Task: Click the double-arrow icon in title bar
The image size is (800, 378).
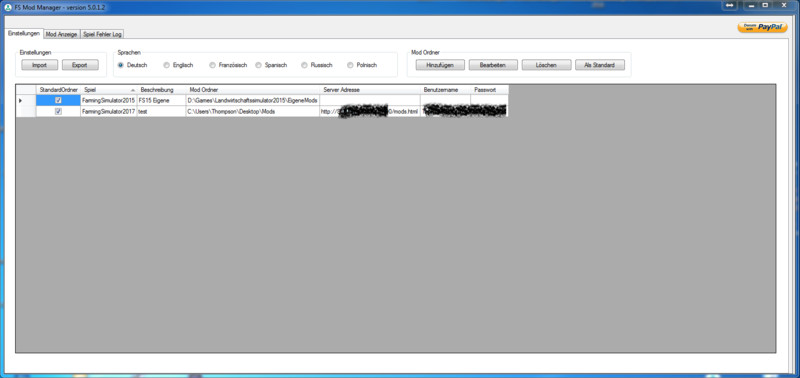Action: pos(730,5)
